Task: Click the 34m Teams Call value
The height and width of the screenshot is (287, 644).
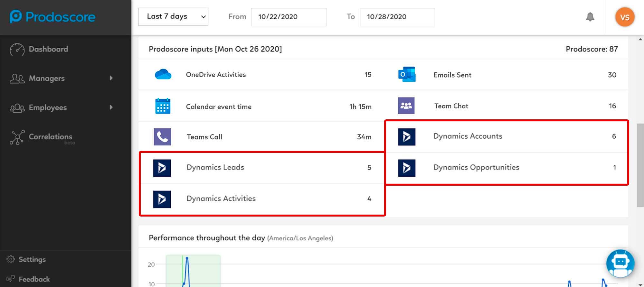Action: [x=364, y=137]
